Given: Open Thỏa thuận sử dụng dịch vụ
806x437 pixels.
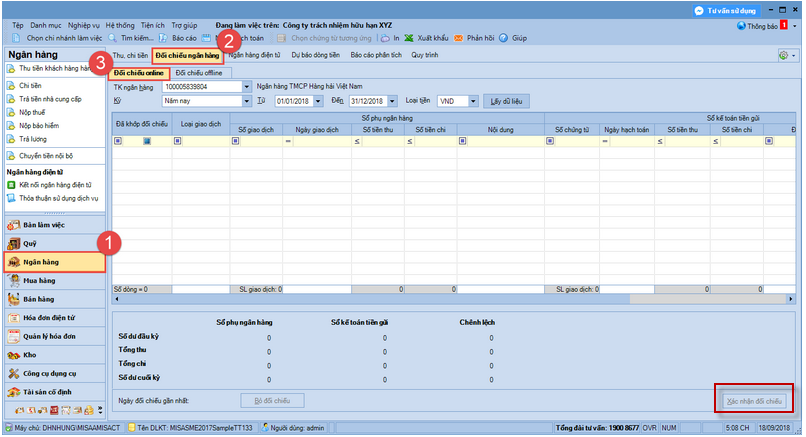Looking at the screenshot, I should [x=54, y=198].
